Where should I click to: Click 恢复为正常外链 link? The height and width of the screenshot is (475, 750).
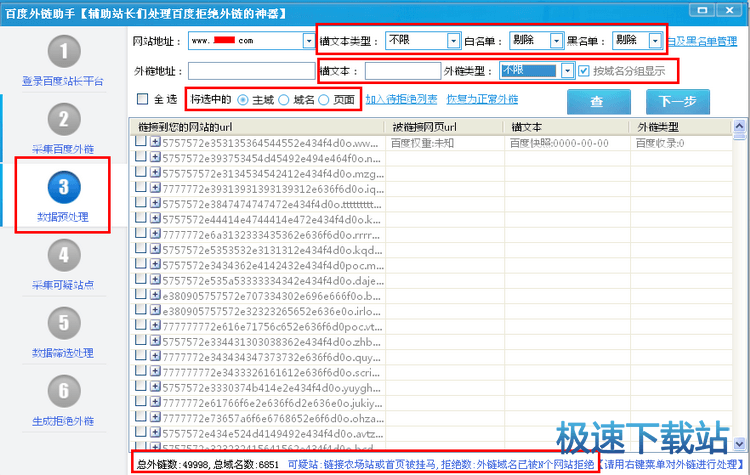[482, 99]
